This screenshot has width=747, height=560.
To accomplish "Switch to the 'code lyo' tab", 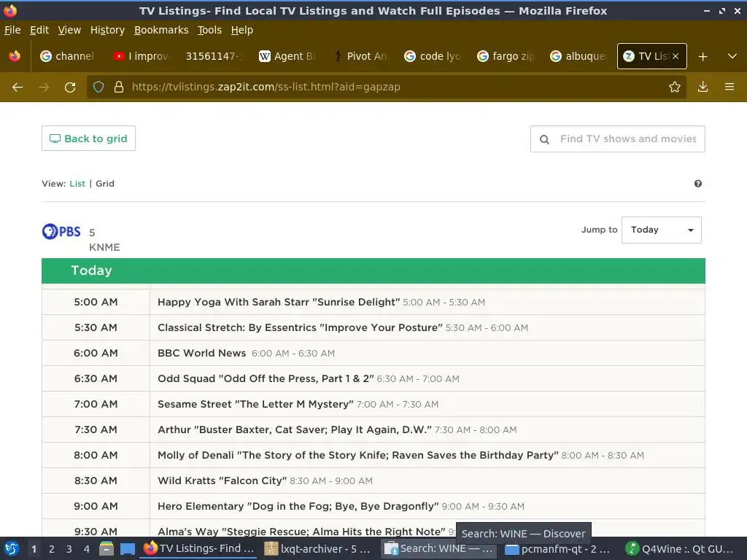I will (x=433, y=56).
